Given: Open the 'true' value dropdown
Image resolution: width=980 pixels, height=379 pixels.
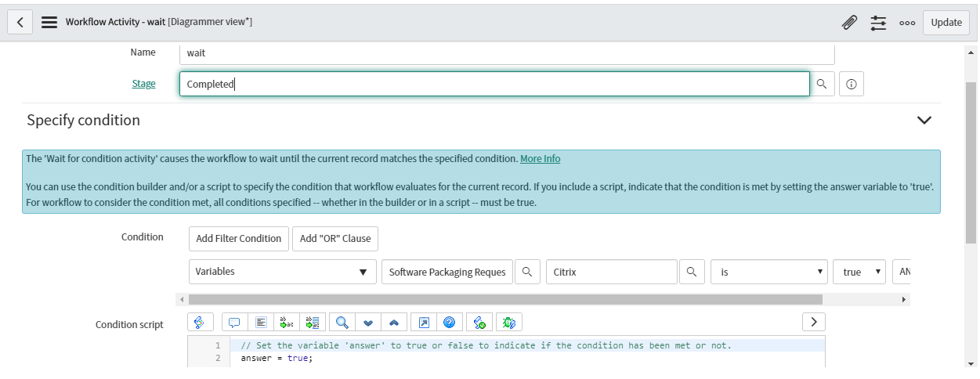Looking at the screenshot, I should 859,272.
